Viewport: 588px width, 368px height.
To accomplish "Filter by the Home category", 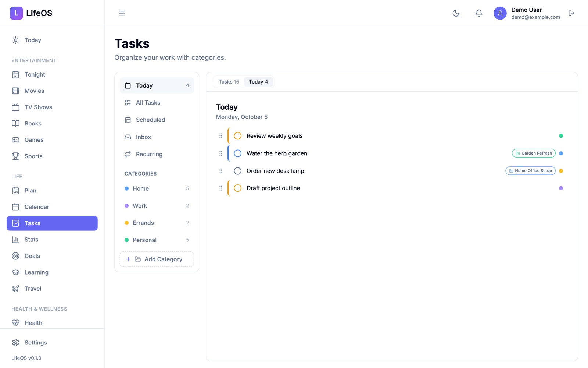I will click(x=157, y=188).
